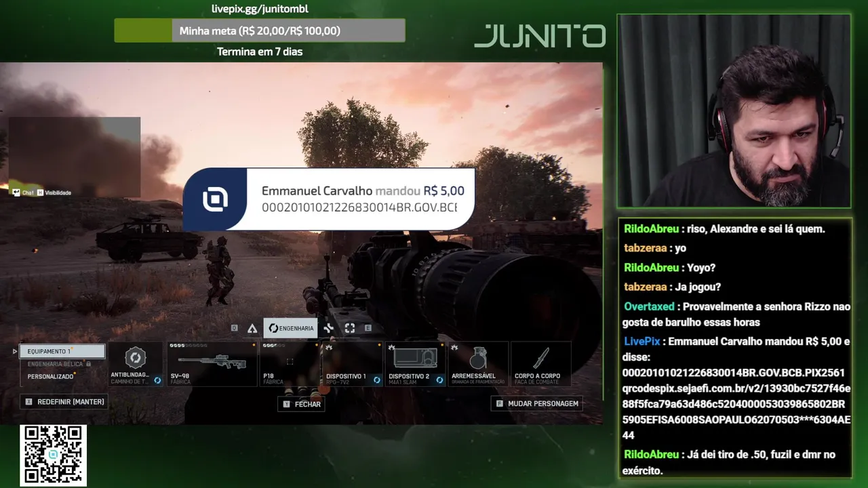Click the frag grenade icon
Image resolution: width=868 pixels, height=488 pixels.
tap(478, 359)
